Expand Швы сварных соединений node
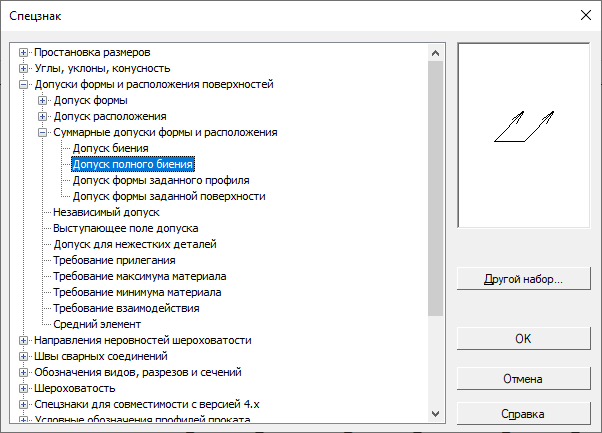Viewport: 602px width, 433px height. pyautogui.click(x=25, y=356)
